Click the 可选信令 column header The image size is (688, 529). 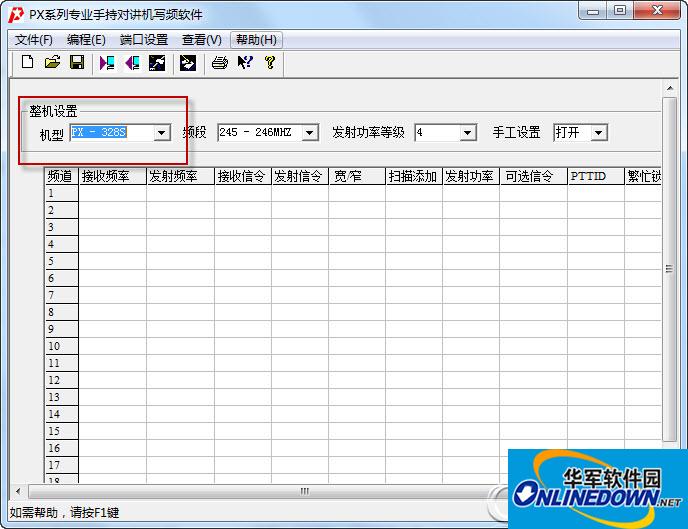(534, 176)
